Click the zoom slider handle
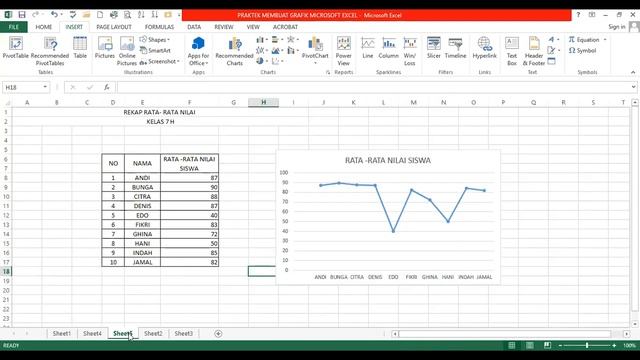This screenshot has width=640, height=360. click(x=587, y=345)
